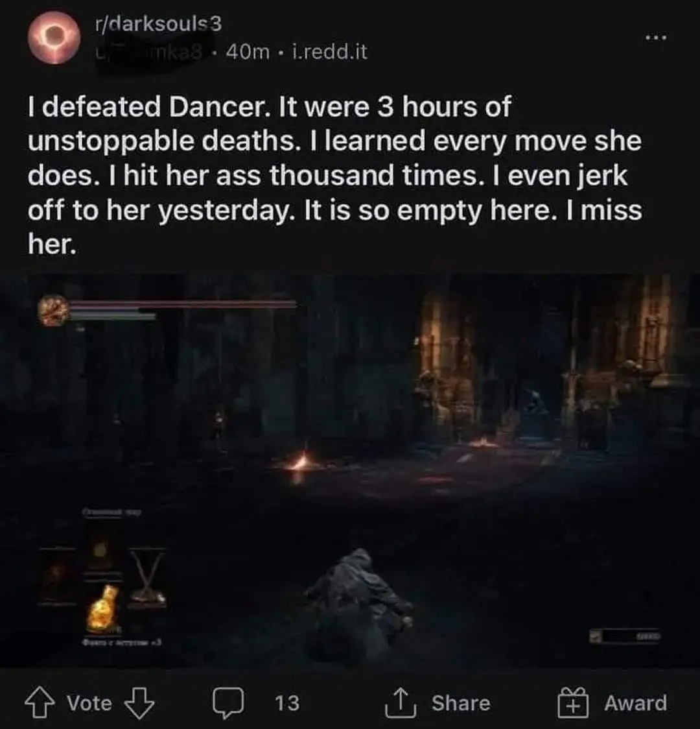Viewport: 700px width, 729px height.
Task: Open the r/darksouls3 subreddit avatar
Action: pos(54,37)
